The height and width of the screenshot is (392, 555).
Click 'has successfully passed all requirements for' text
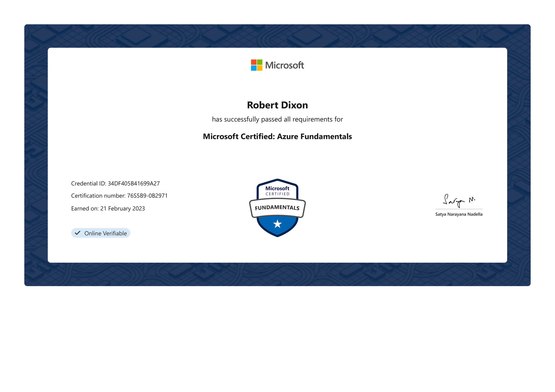[x=277, y=119]
